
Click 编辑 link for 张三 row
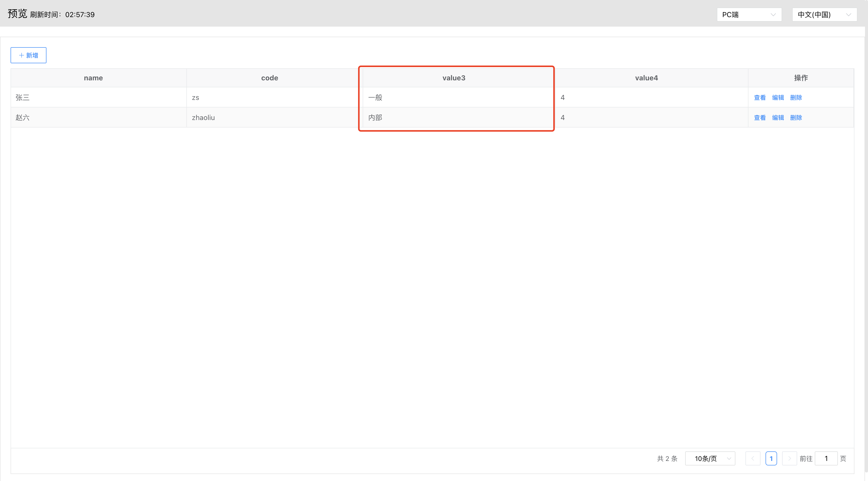tap(778, 98)
